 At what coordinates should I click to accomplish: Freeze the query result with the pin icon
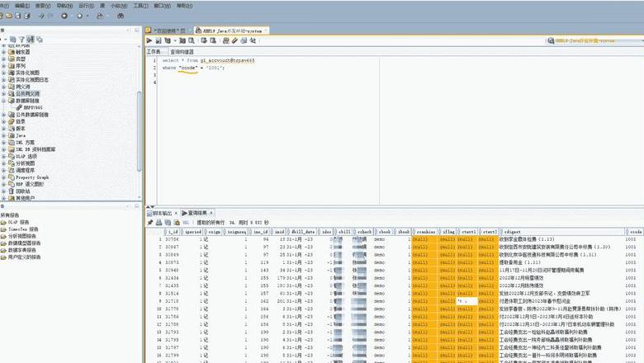(150, 222)
